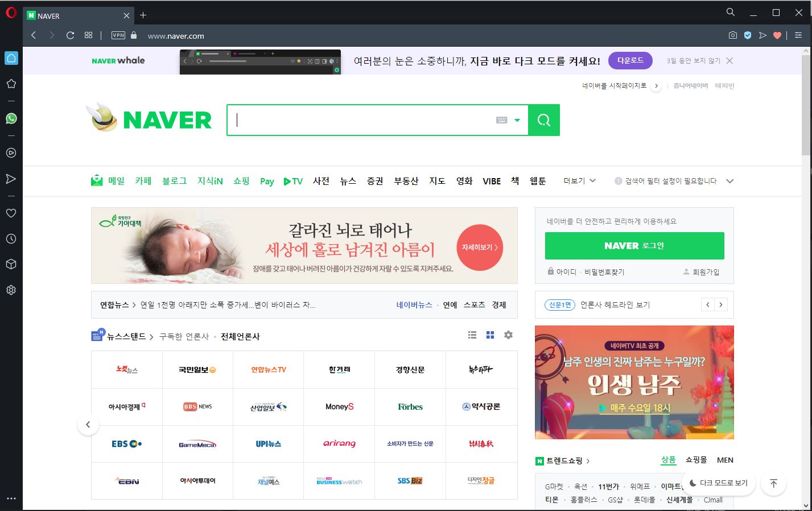Open 웹툰 menu item
This screenshot has height=511, width=812.
click(x=538, y=181)
